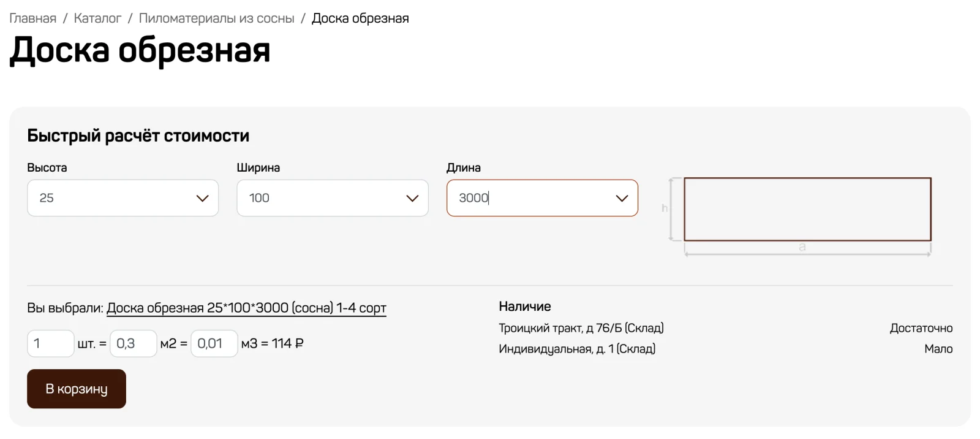Add to cart with В корзину button
The image size is (980, 439).
coord(77,389)
